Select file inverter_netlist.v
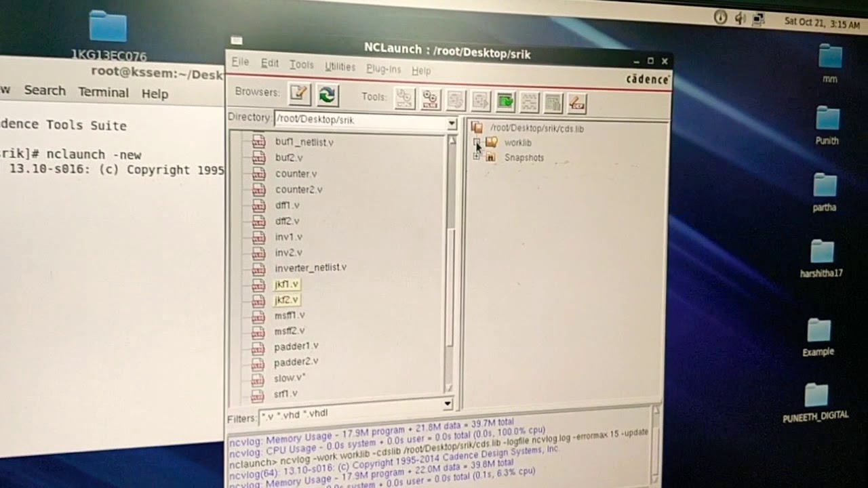This screenshot has height=488, width=868. tap(311, 268)
